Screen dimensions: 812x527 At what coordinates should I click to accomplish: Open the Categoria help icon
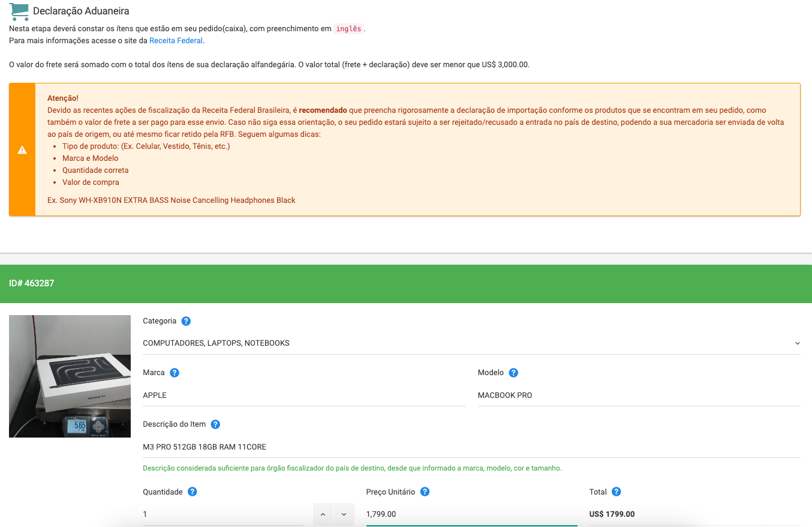click(186, 321)
